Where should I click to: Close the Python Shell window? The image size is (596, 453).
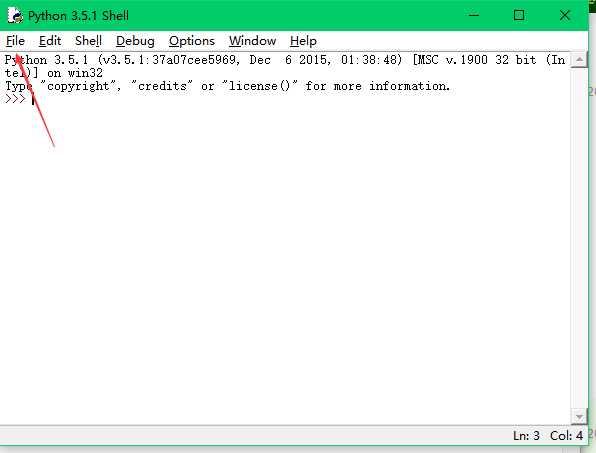[x=564, y=16]
